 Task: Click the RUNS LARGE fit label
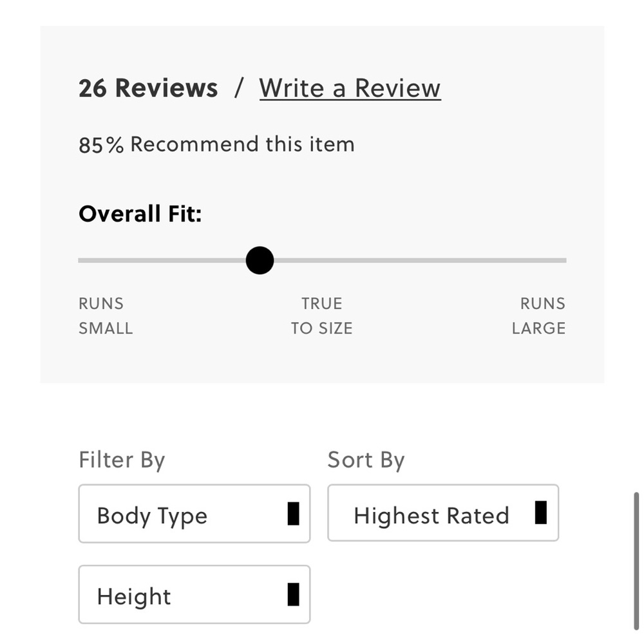pos(539,316)
